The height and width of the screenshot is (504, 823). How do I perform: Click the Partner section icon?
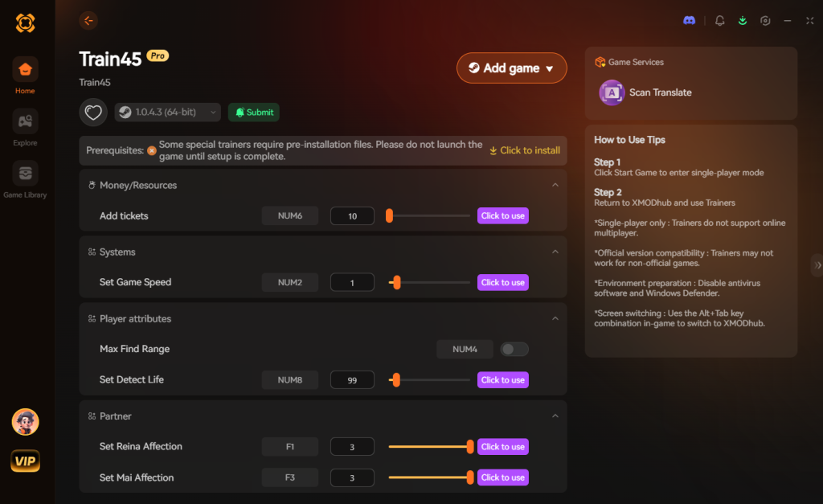pos(92,416)
